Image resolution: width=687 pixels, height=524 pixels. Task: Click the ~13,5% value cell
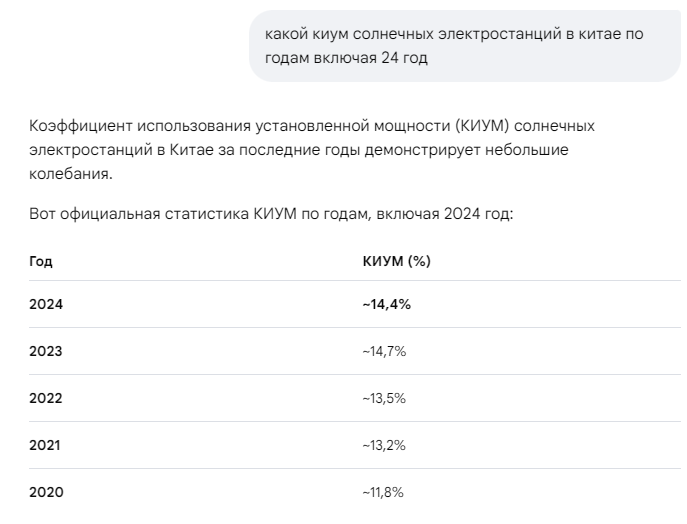384,398
